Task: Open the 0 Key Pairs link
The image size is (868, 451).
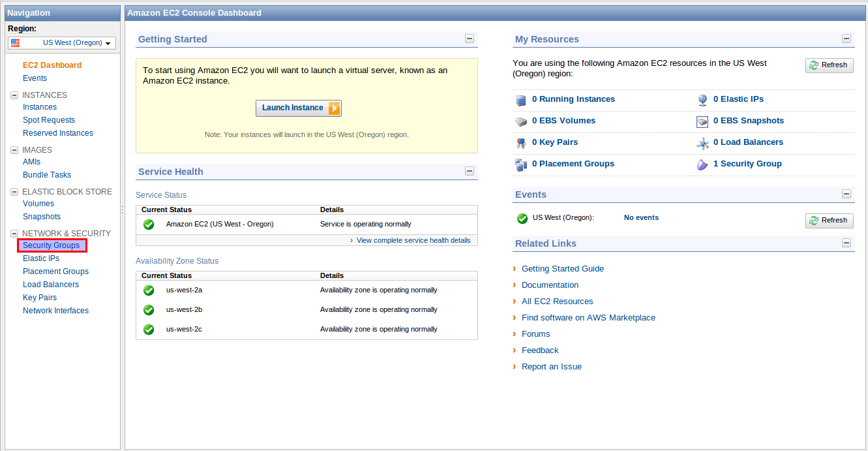Action: (x=555, y=142)
